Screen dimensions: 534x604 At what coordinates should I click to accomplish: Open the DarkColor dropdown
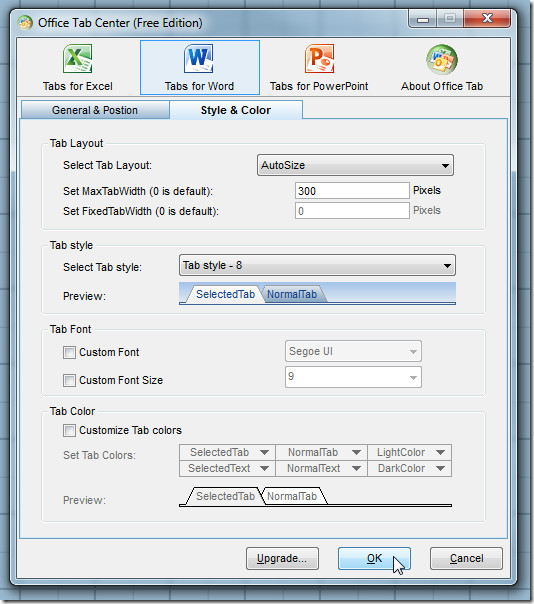[x=410, y=468]
